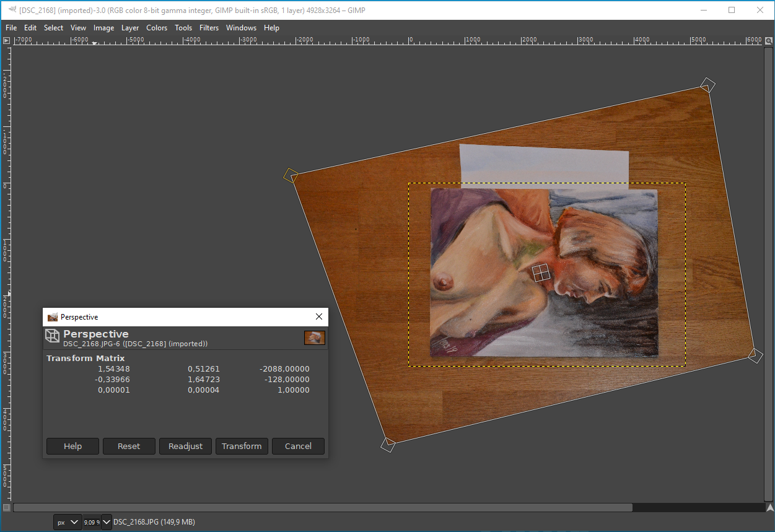Apply the perspective with Transform button
This screenshot has width=775, height=532.
[242, 446]
